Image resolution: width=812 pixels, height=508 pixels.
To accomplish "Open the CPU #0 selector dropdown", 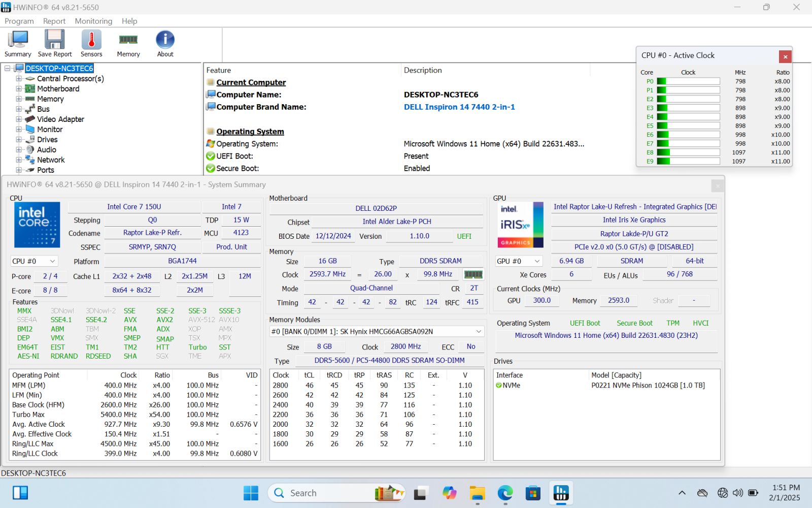I will click(x=34, y=261).
